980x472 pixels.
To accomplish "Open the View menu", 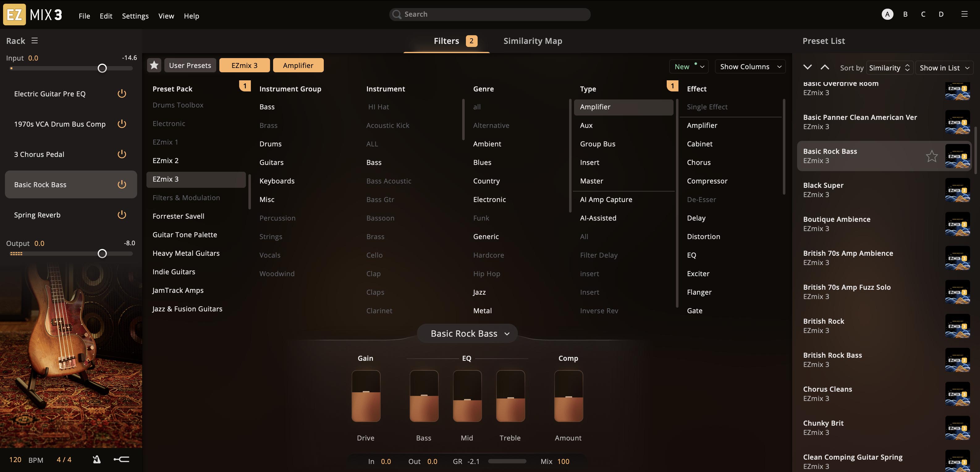I will pos(166,16).
